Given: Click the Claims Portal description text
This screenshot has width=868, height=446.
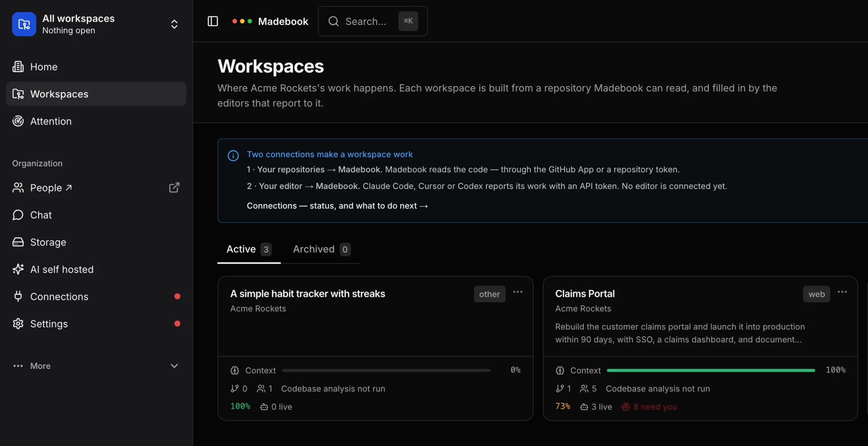Looking at the screenshot, I should (x=680, y=333).
